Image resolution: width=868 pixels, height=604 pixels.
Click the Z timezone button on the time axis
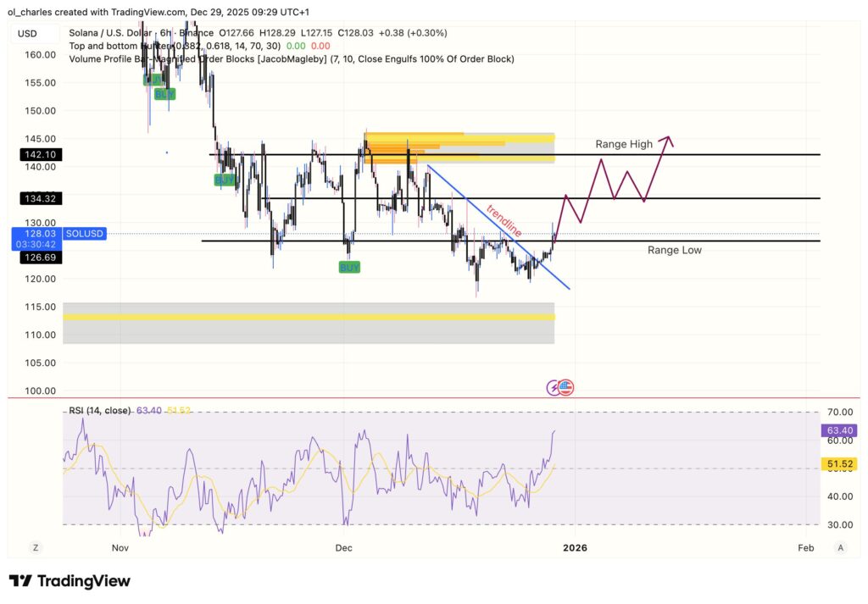point(35,548)
